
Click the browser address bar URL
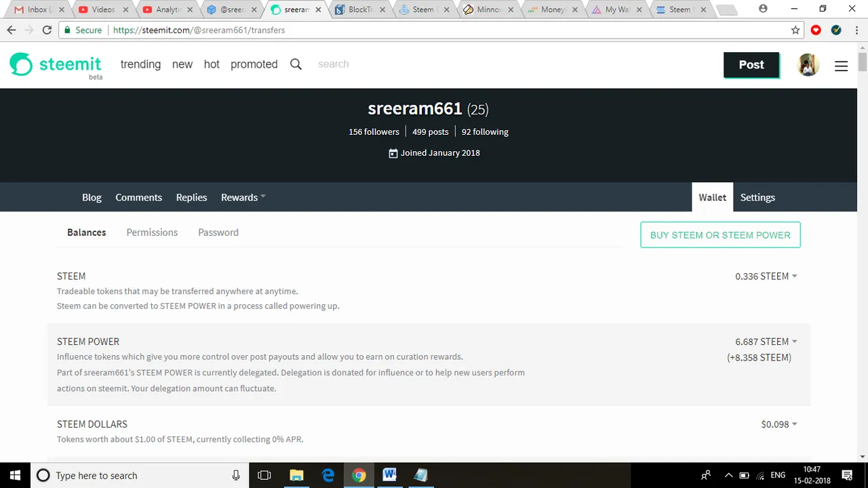199,30
